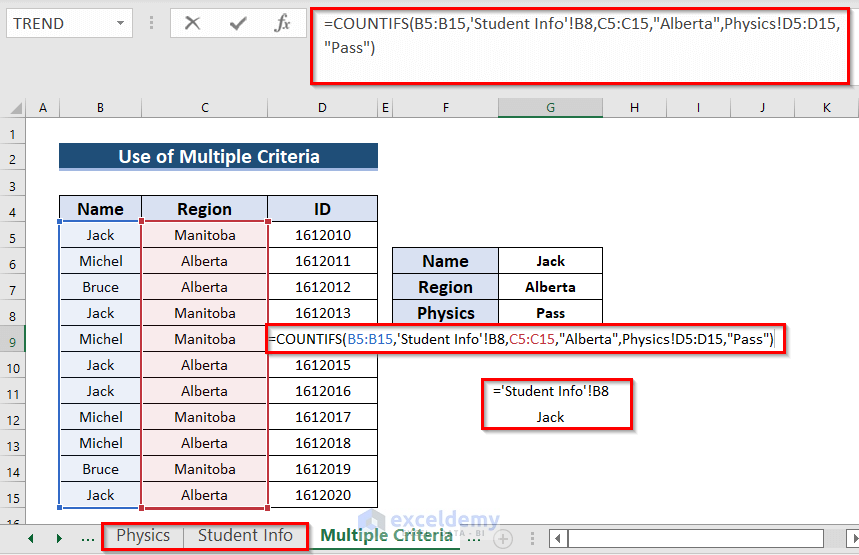The image size is (859, 555).
Task: Switch to the Student Info sheet tab
Action: point(245,535)
